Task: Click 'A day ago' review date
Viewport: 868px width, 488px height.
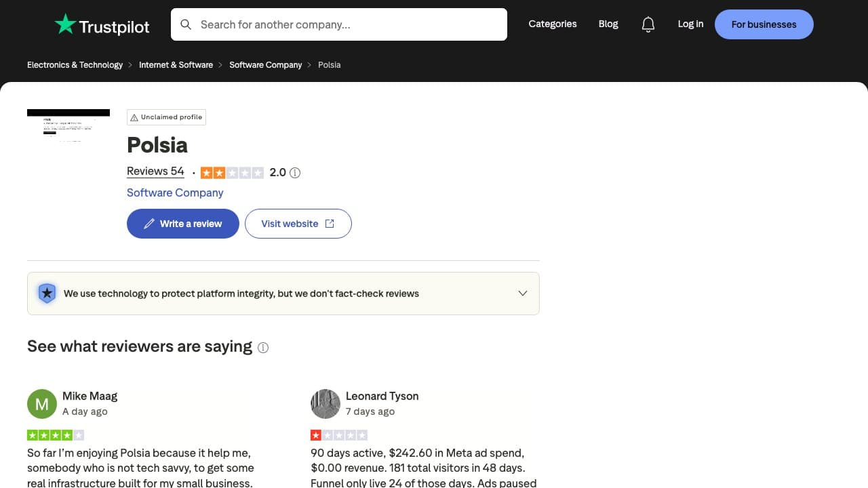Action: tap(85, 411)
